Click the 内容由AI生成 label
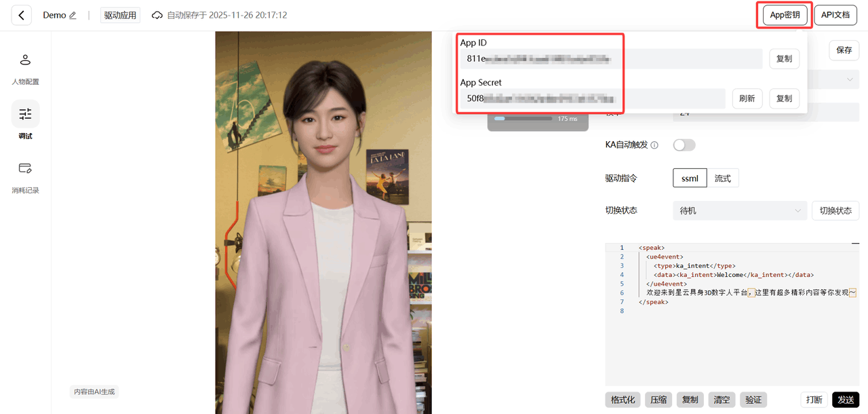This screenshot has width=868, height=414. 94,392
